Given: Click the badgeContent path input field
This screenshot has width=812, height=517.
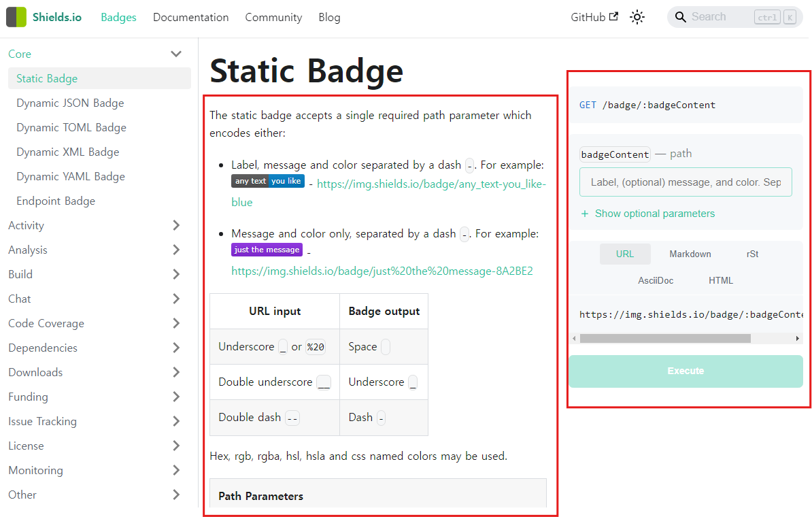Looking at the screenshot, I should click(686, 182).
